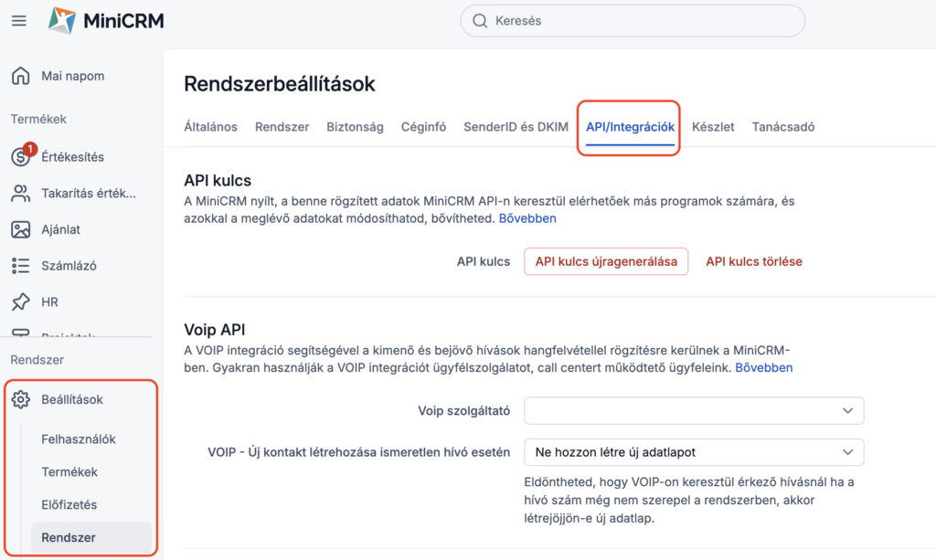The width and height of the screenshot is (936, 560).
Task: Click the MiniCRM logo
Action: (107, 20)
